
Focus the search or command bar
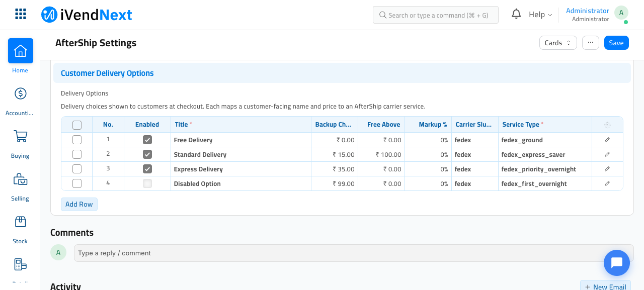tap(436, 15)
